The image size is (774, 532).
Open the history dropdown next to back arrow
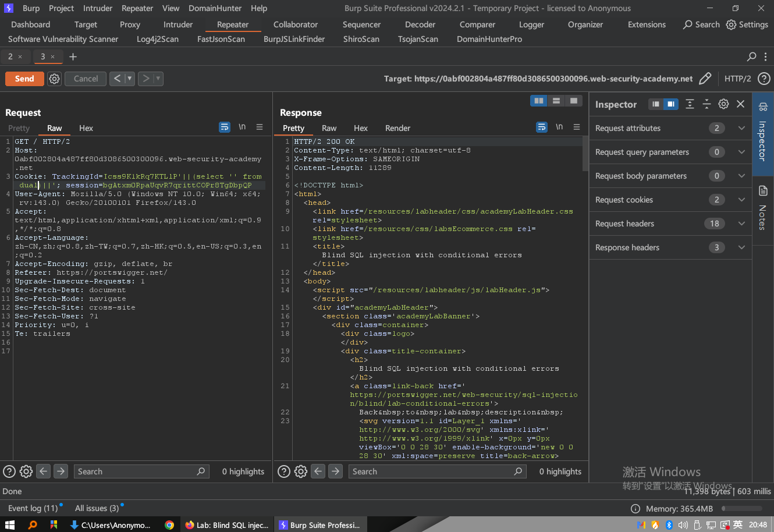129,79
